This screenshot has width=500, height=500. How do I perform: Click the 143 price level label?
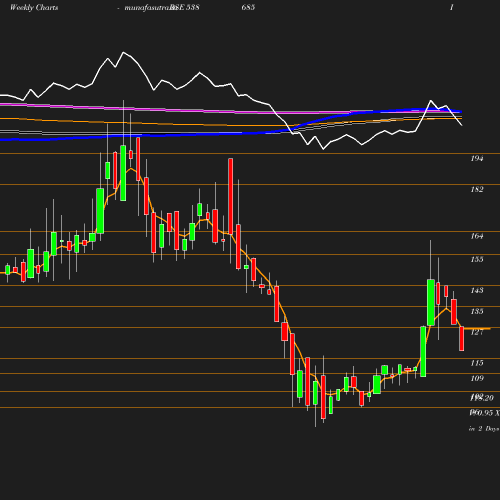(477, 290)
